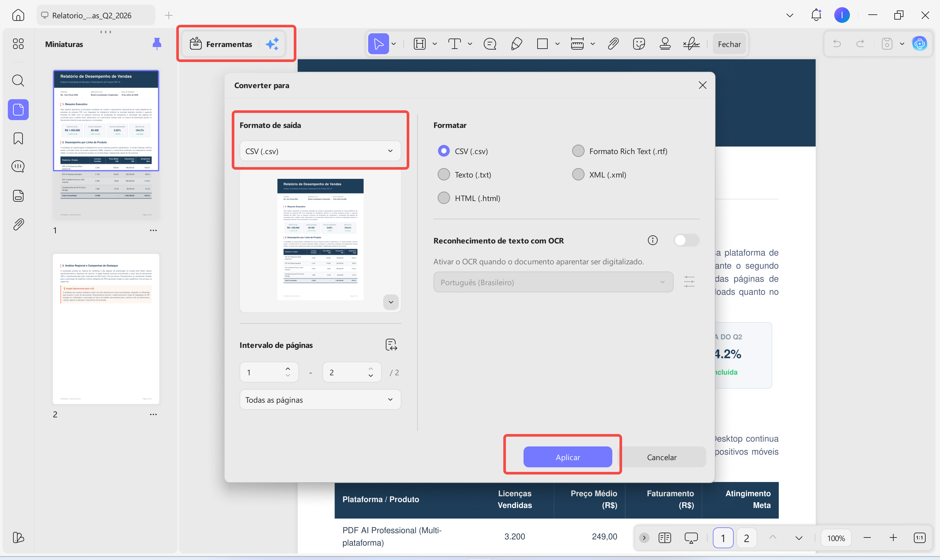Open page 2 thumbnail options menu
This screenshot has width=940, height=560.
(153, 414)
